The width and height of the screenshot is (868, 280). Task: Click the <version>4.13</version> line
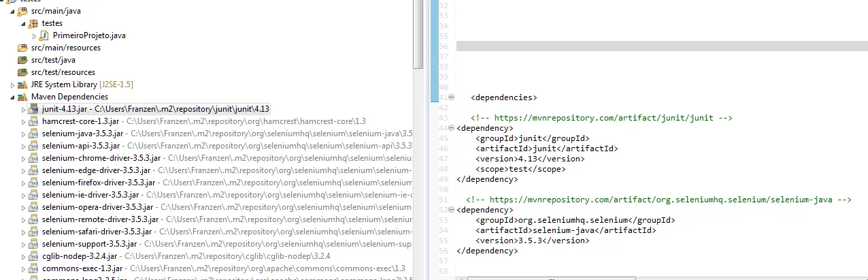point(530,159)
